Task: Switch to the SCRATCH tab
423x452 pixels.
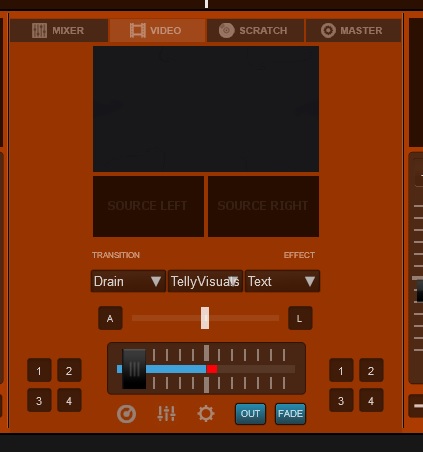Action: pyautogui.click(x=255, y=30)
